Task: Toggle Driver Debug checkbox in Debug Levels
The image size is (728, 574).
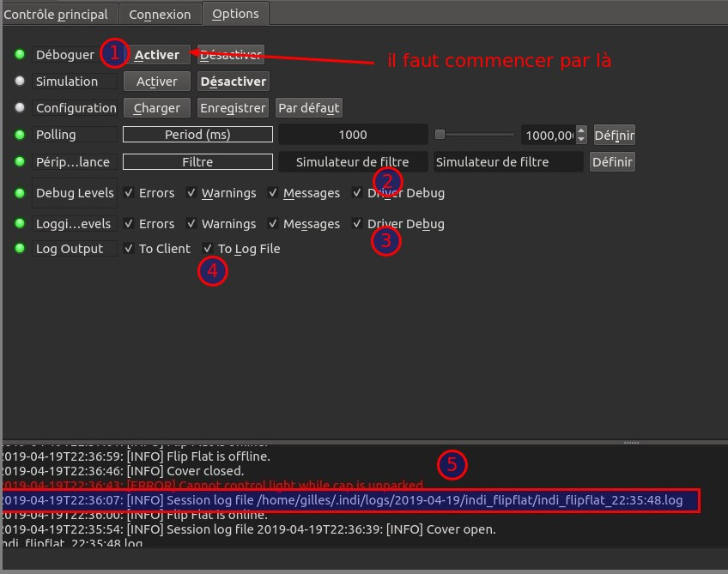Action: click(x=356, y=192)
